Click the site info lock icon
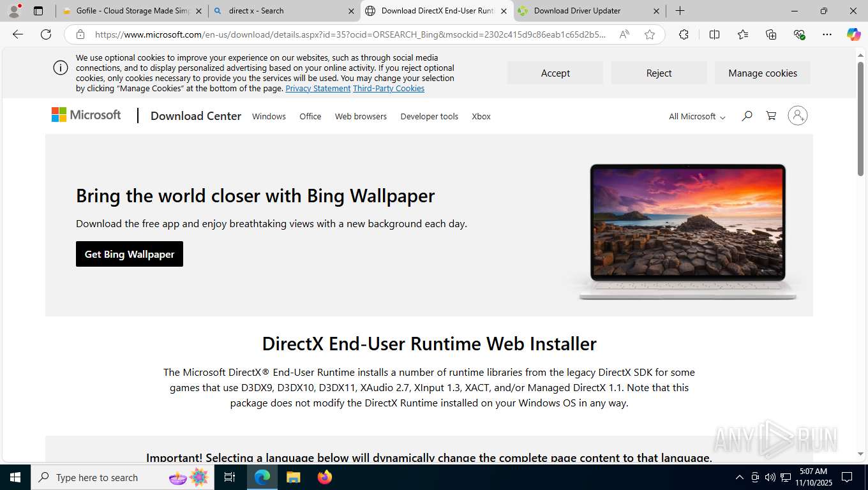 [80, 34]
